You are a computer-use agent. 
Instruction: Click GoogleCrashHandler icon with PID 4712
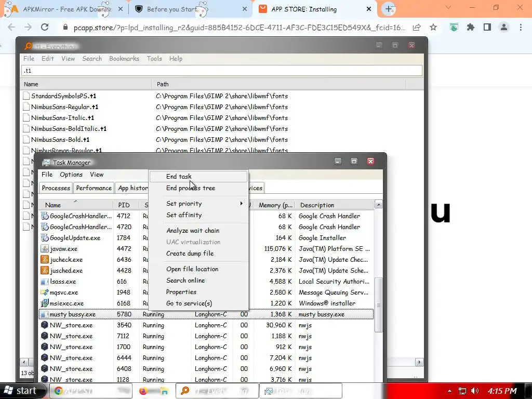[x=45, y=216]
